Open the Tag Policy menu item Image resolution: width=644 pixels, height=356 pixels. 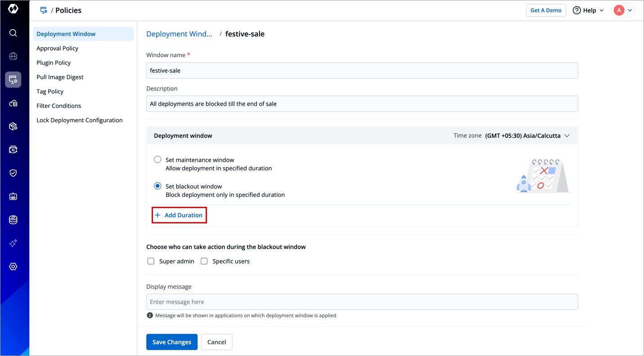coord(50,91)
